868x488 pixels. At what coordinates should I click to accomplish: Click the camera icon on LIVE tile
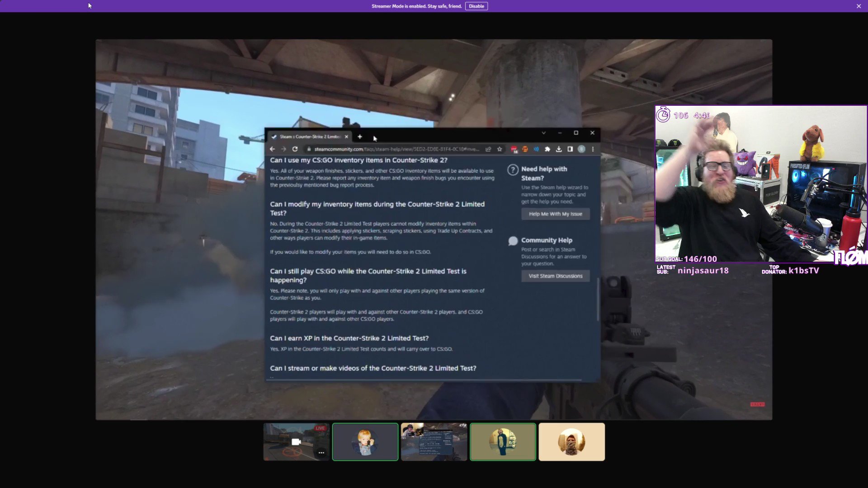click(296, 442)
